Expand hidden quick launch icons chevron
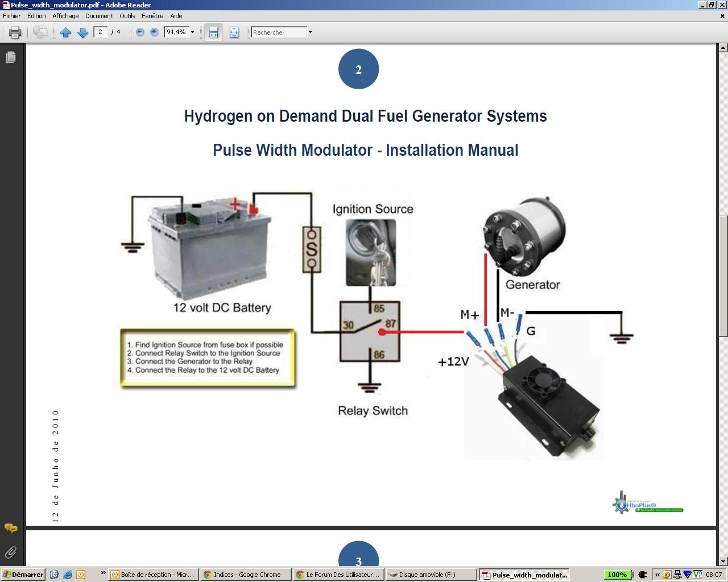 pyautogui.click(x=103, y=573)
